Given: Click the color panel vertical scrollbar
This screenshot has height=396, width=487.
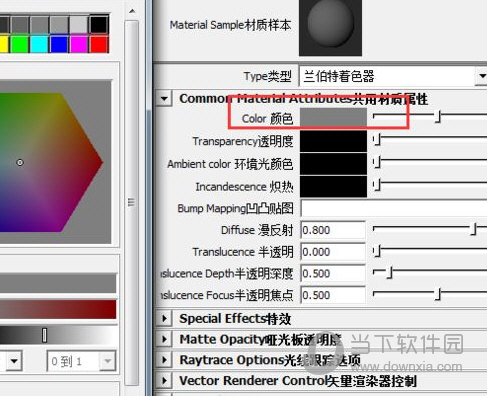Looking at the screenshot, I should (132, 202).
